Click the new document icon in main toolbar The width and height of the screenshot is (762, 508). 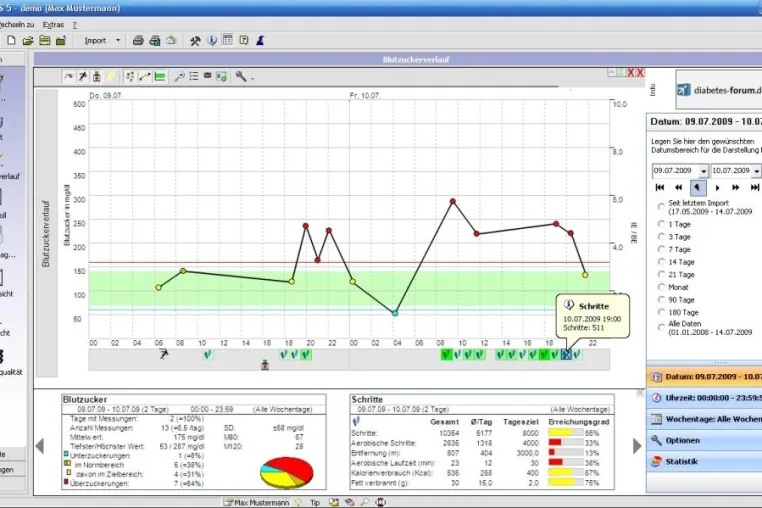tap(11, 40)
